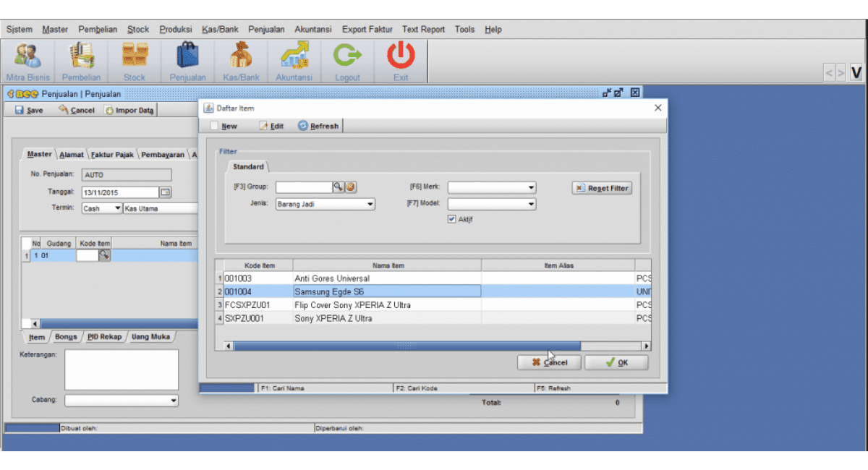Open the Text Report menu
The image size is (868, 470).
pos(424,30)
